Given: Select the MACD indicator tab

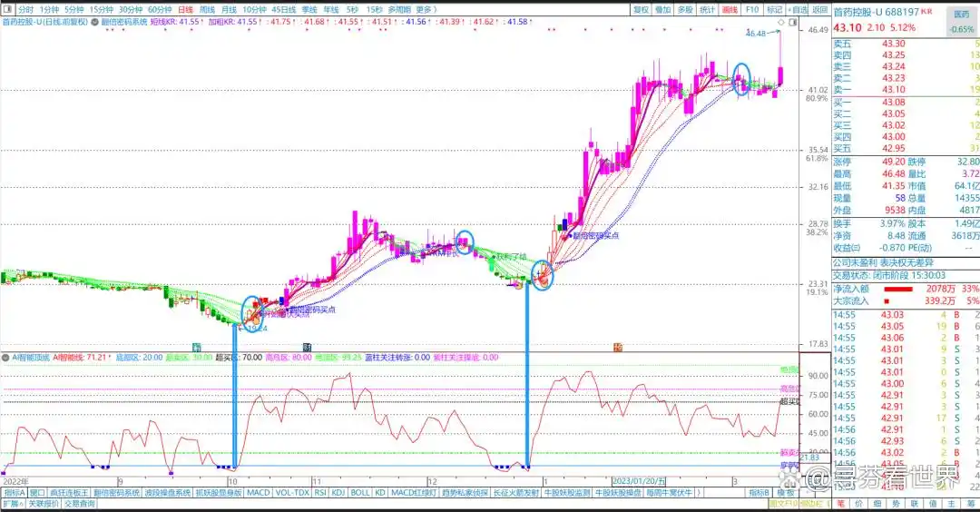Looking at the screenshot, I should [259, 493].
